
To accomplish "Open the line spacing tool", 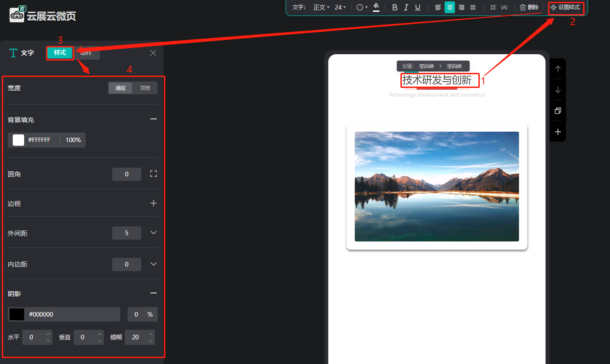I will tap(493, 7).
